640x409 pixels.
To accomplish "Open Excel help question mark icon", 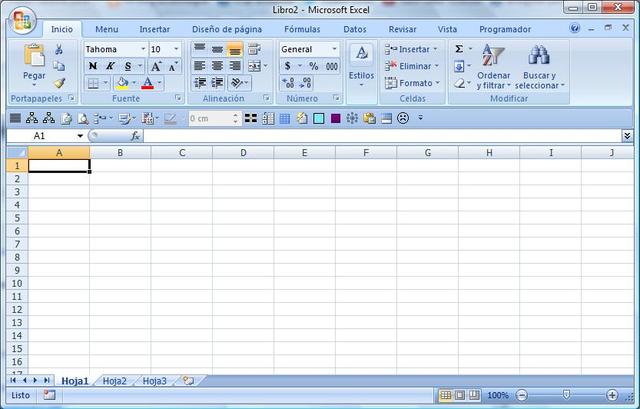I will 575,28.
